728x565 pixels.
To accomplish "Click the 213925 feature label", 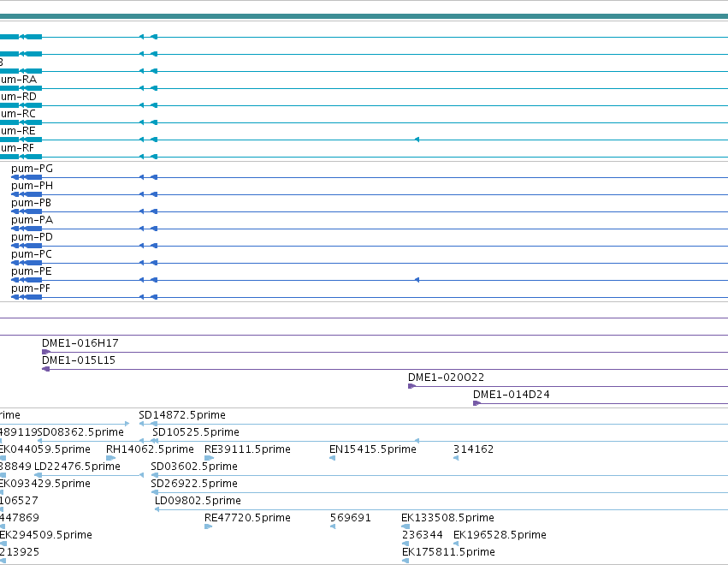I will (x=20, y=553).
